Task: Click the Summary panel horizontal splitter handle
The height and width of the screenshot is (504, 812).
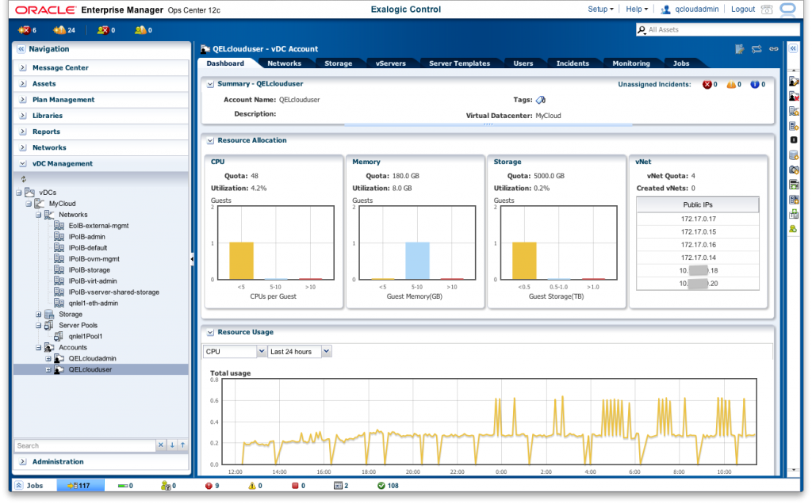Action: pos(488,124)
